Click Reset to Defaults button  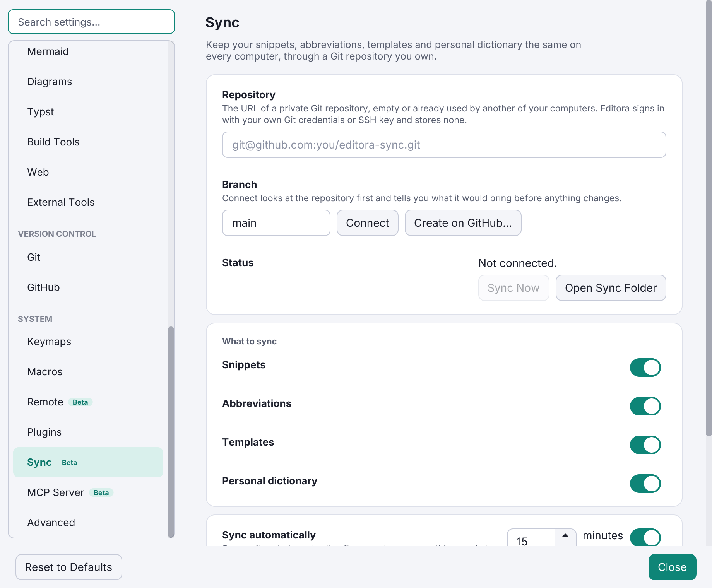point(68,567)
